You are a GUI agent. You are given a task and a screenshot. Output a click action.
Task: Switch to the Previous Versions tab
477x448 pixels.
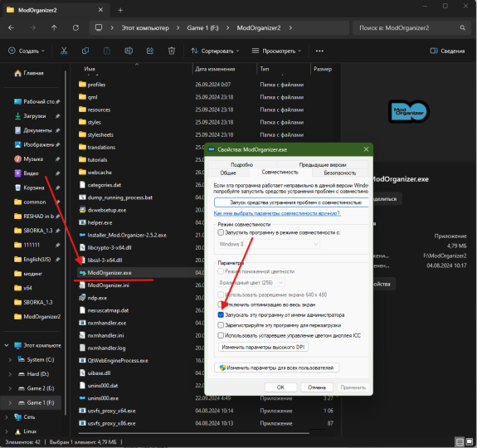pos(323,165)
